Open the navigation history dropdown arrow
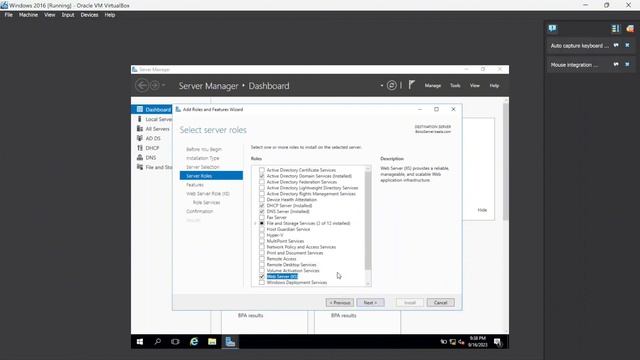Screen dimensions: 640x360 [164, 85]
